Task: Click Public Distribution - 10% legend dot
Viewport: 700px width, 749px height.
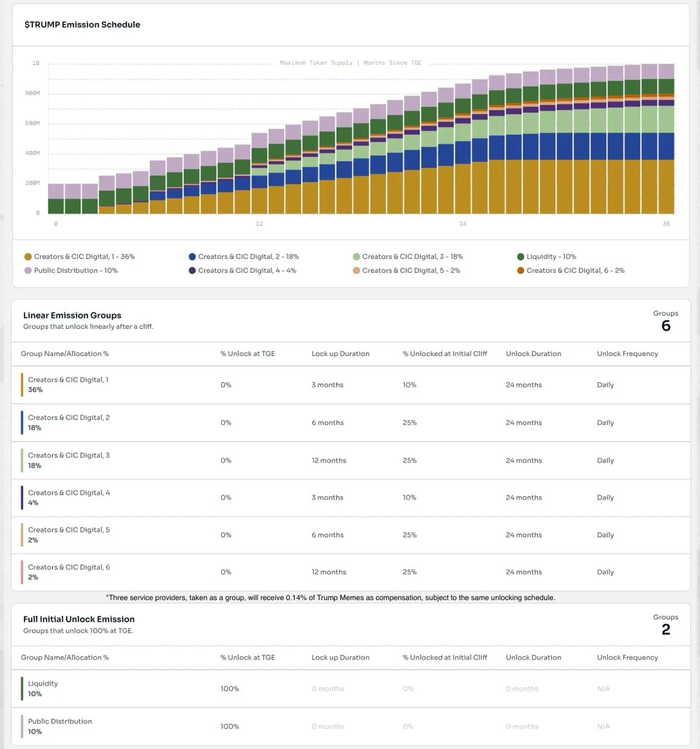Action: (28, 270)
